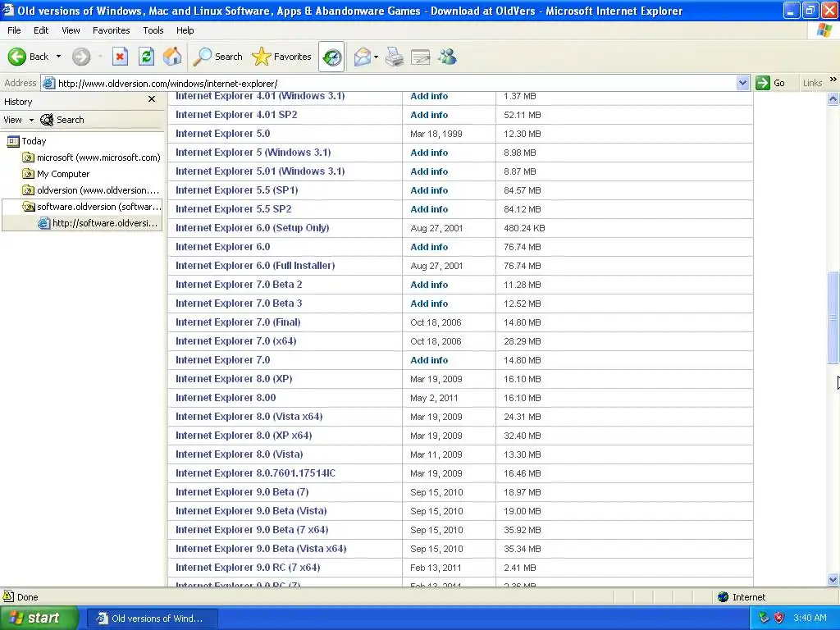Viewport: 840px width, 630px height.
Task: Click the address bar page icon
Action: click(48, 83)
